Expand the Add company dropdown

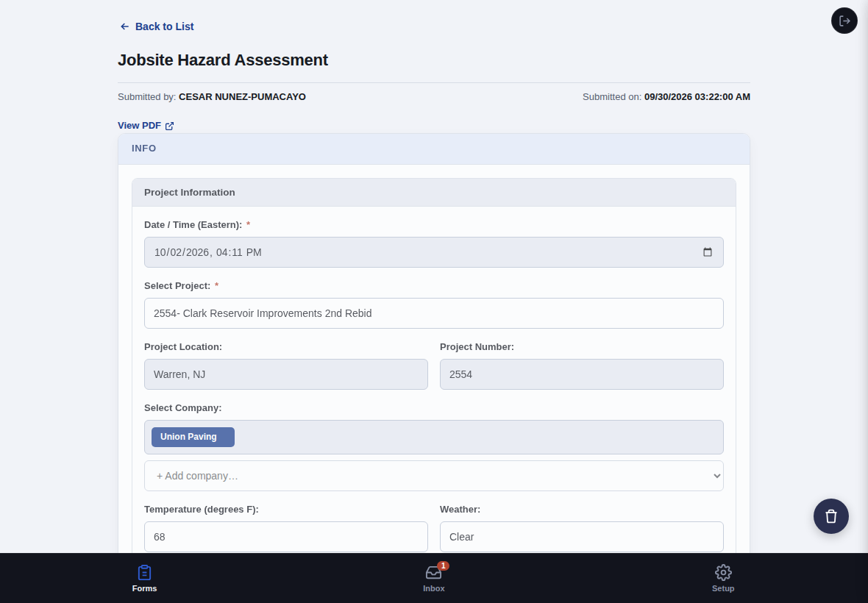(x=434, y=476)
